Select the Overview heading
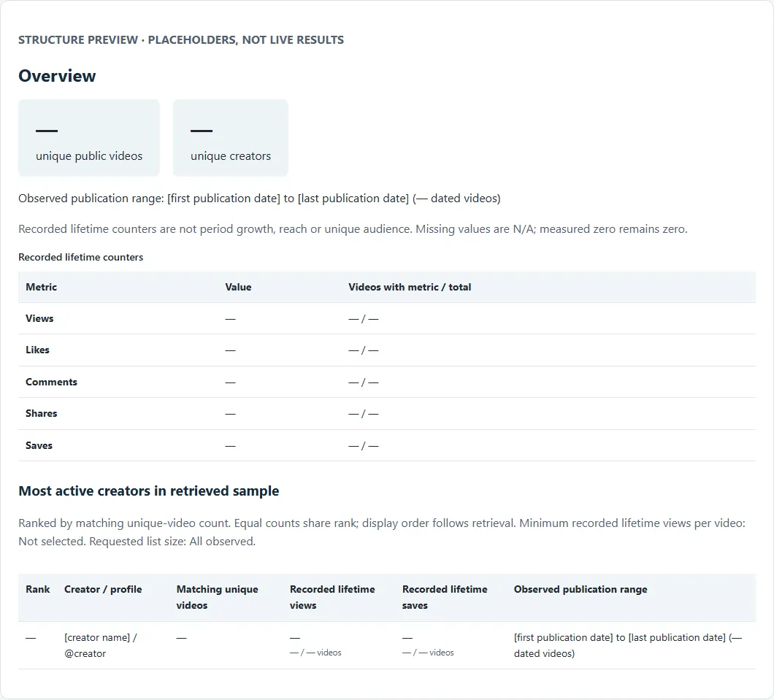The height and width of the screenshot is (700, 774). pos(57,76)
